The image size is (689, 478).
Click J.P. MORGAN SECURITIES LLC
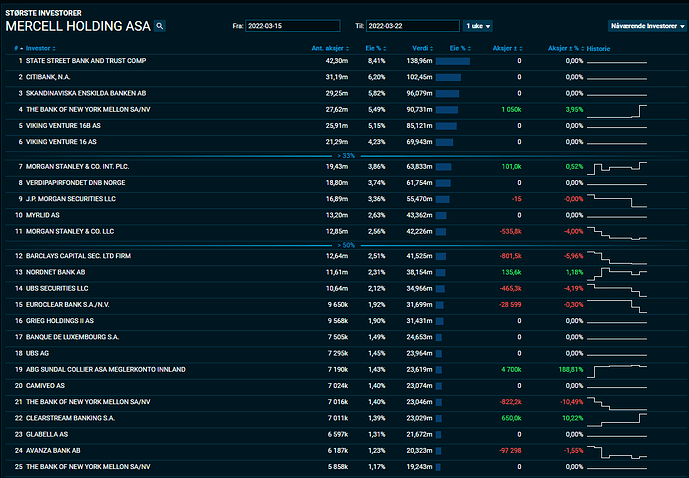click(x=71, y=199)
